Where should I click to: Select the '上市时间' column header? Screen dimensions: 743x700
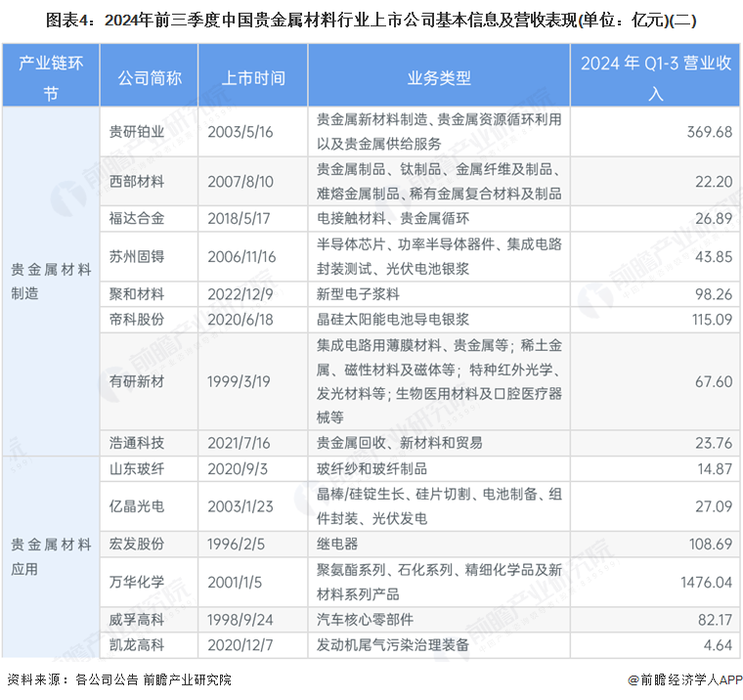[253, 75]
